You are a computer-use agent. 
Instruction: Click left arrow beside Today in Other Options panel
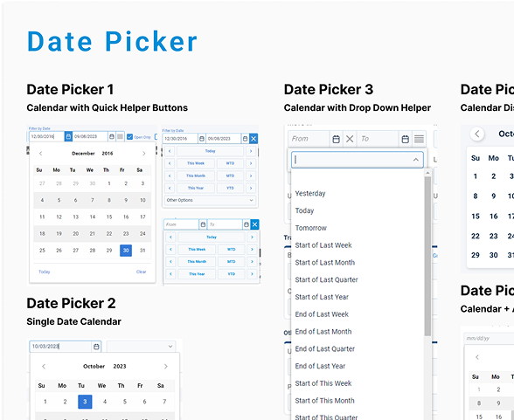click(170, 151)
